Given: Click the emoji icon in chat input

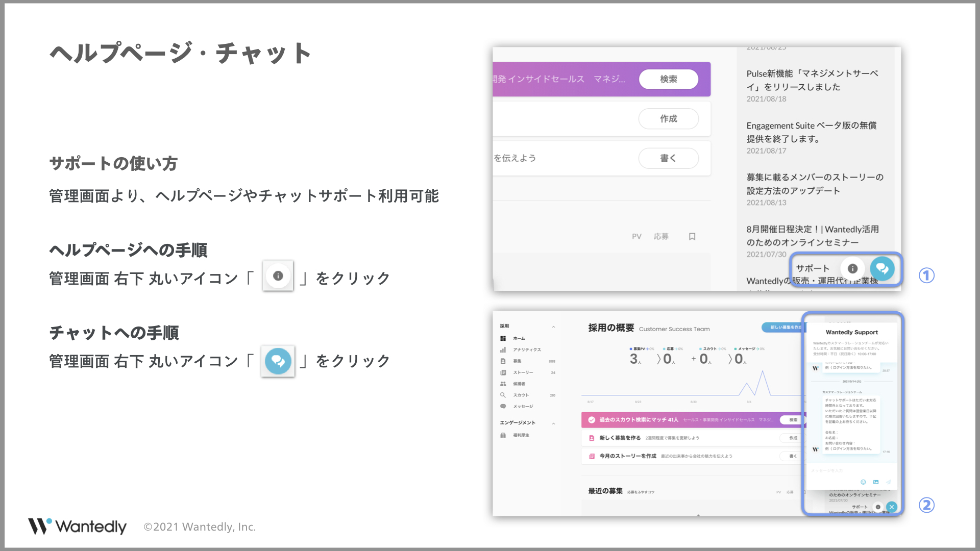Looking at the screenshot, I should (863, 482).
